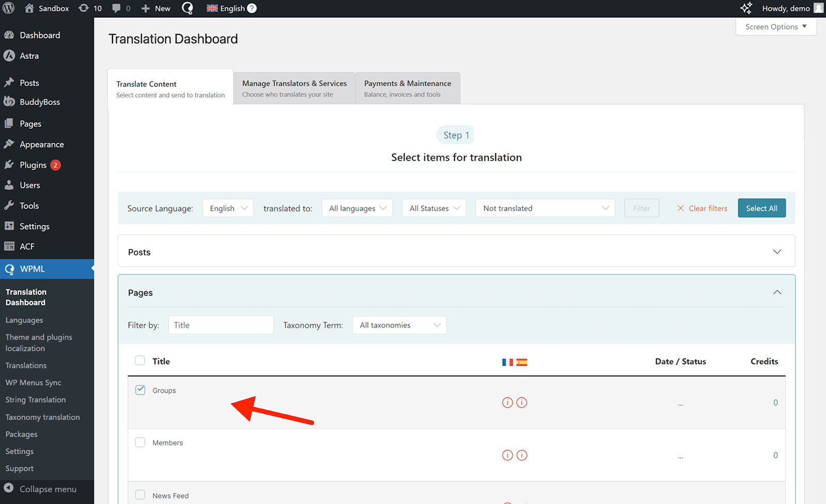Click the WordPress logo in admin bar
826x504 pixels.
[x=9, y=8]
